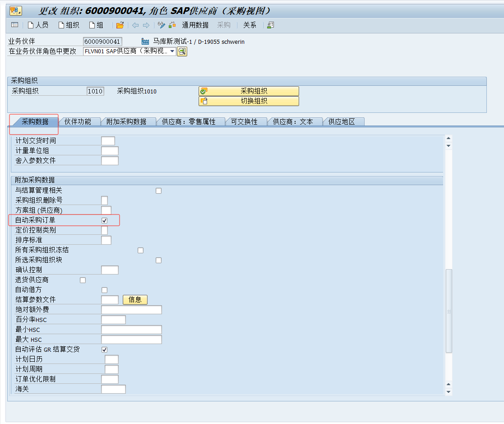Click the 舍入参数文件 field
504x424 pixels.
[x=110, y=161]
